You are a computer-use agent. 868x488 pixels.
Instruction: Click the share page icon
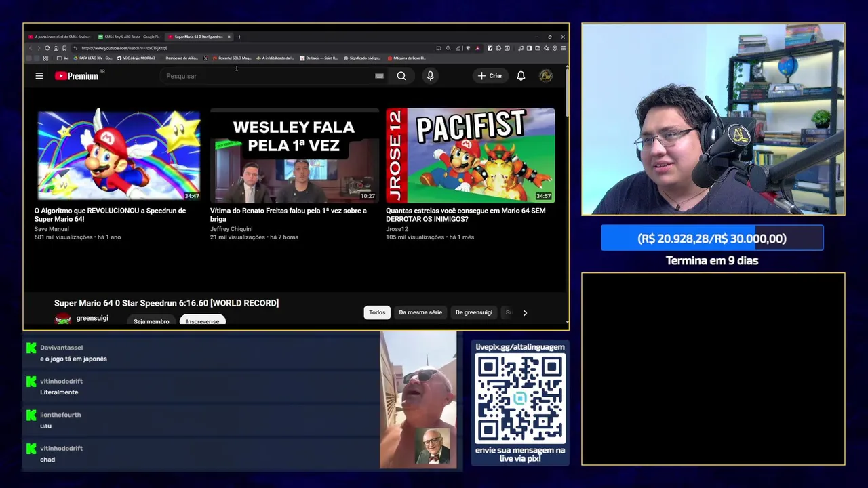(458, 48)
